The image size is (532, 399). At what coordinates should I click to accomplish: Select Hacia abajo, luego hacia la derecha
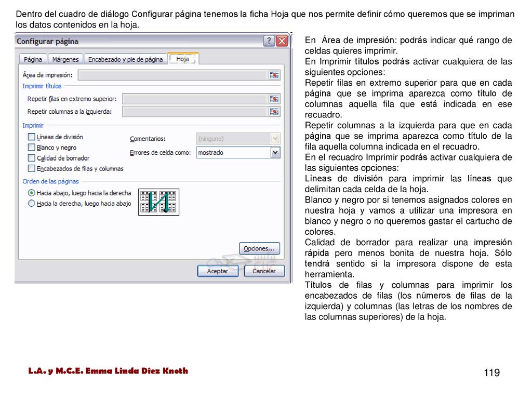point(31,193)
